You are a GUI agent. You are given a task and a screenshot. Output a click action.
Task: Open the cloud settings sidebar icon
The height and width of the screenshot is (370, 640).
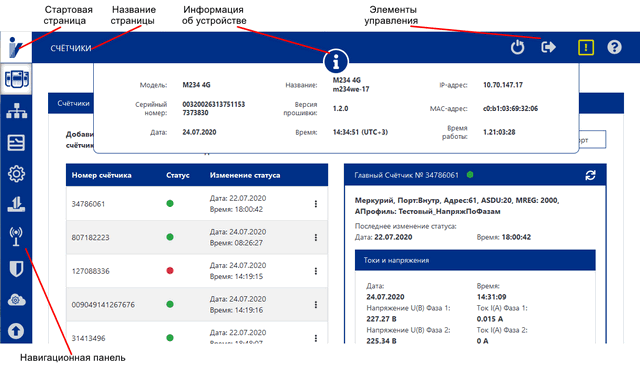coord(16,300)
